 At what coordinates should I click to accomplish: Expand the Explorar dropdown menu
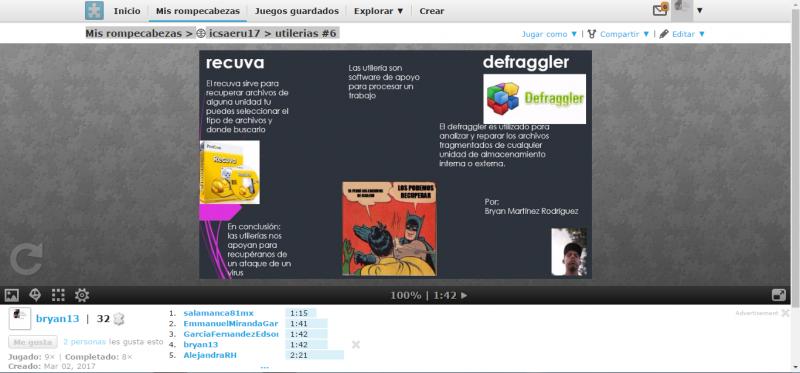[379, 11]
